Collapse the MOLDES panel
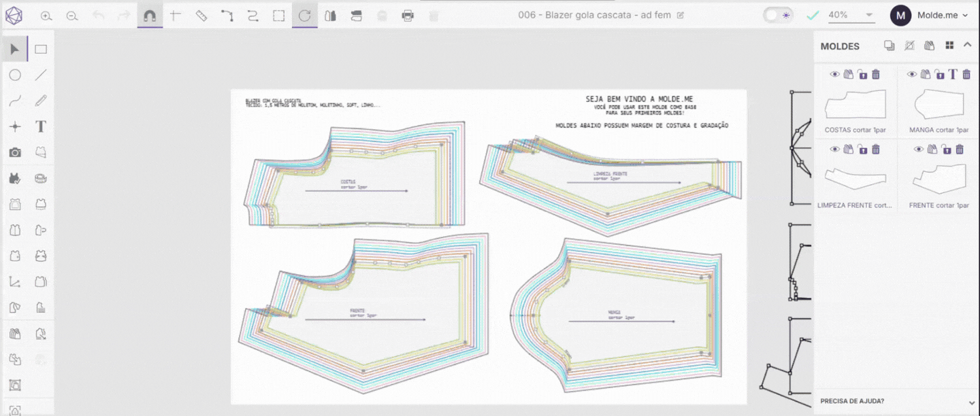The height and width of the screenshot is (416, 980). click(x=967, y=46)
